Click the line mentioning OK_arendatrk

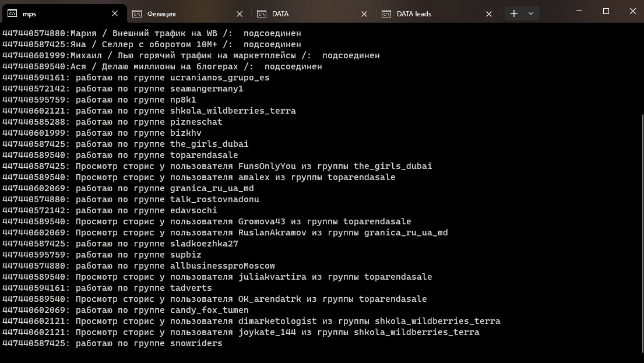click(214, 299)
